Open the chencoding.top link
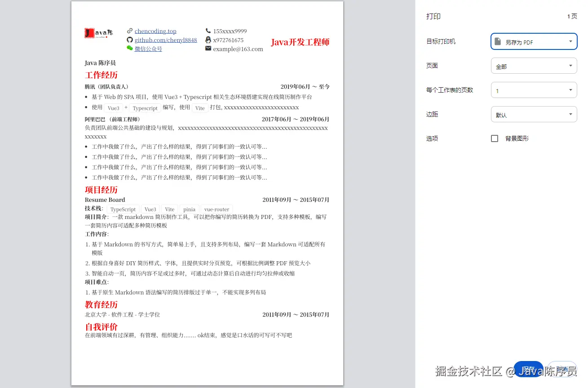 [x=155, y=31]
